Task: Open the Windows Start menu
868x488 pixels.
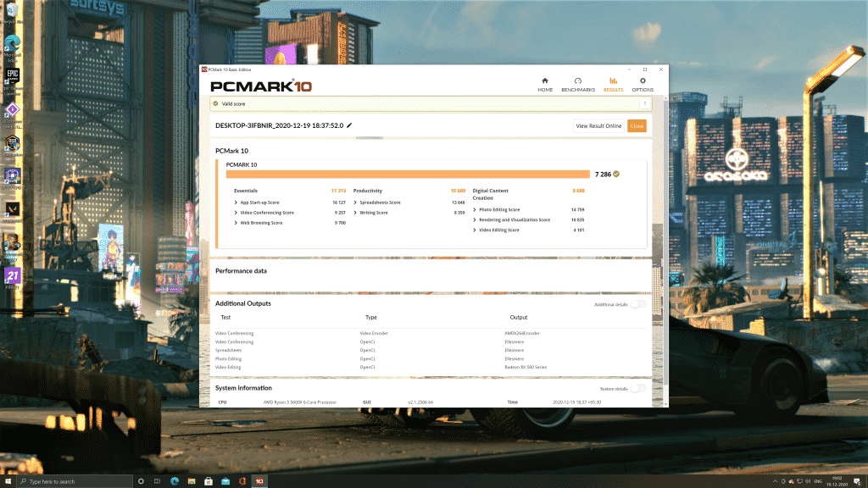Action: (8, 481)
